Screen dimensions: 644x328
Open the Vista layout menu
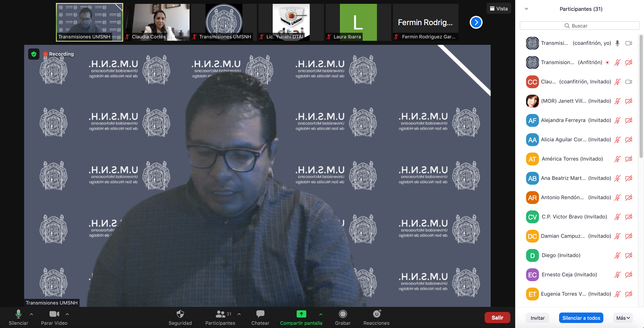point(499,8)
